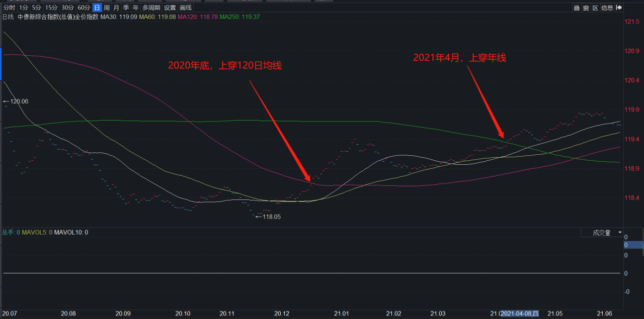Screen dimensions: 644x319
Task: Click the MA120 indicator label
Action: pyautogui.click(x=195, y=17)
